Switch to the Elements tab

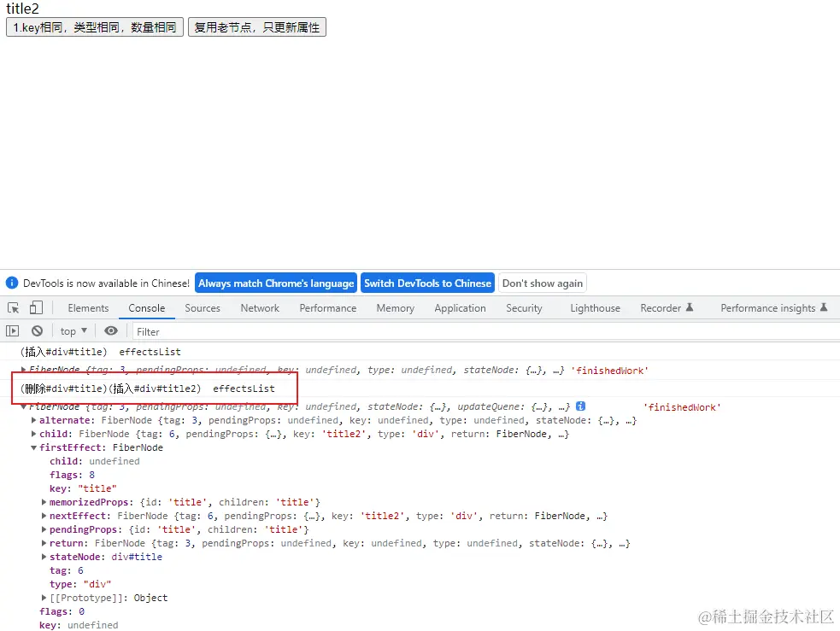tap(88, 308)
